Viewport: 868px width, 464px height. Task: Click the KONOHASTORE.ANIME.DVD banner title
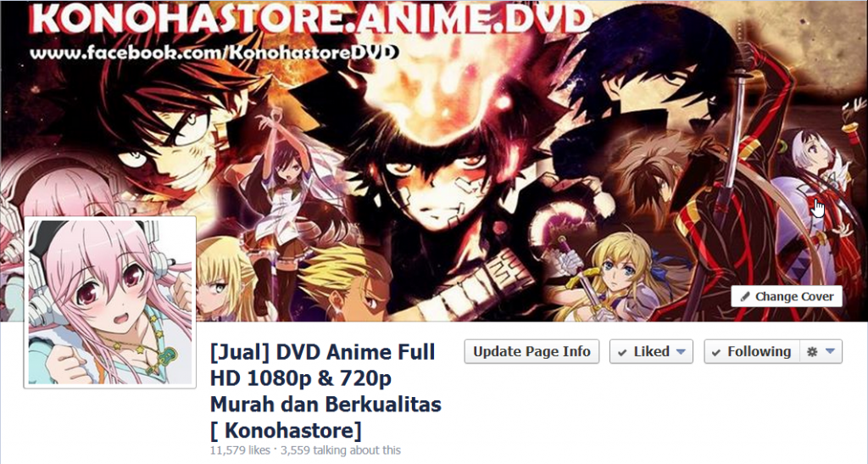311,20
